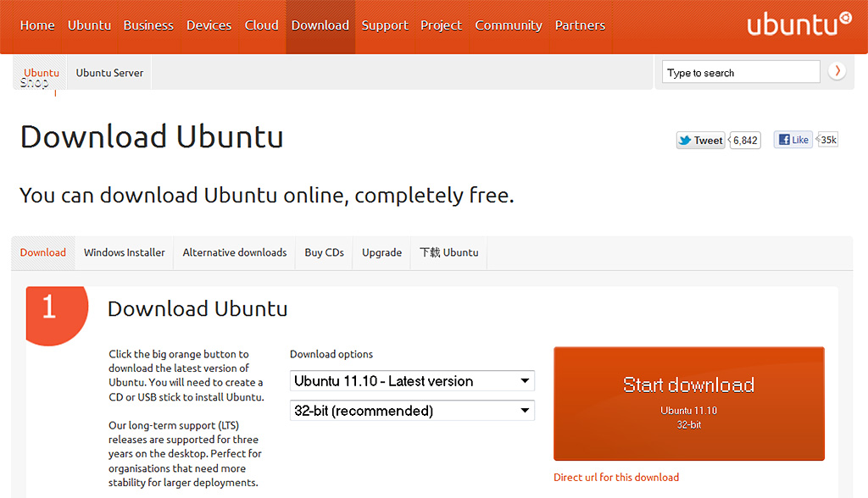
Task: Select the Ubuntu sub-navigation tab
Action: tap(40, 73)
